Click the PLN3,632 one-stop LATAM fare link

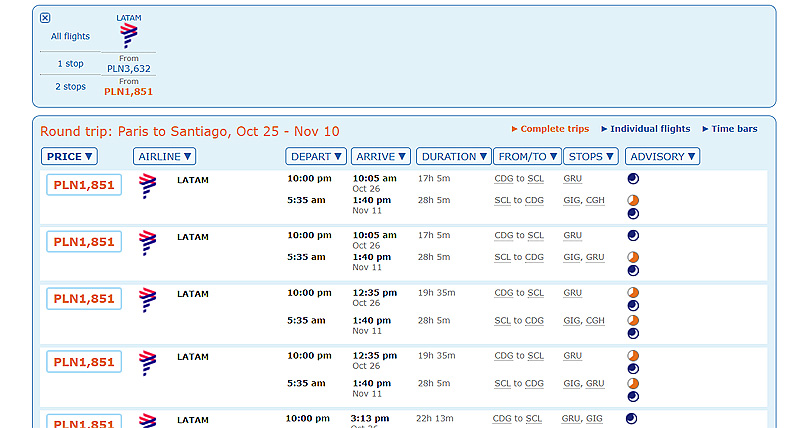[x=129, y=69]
